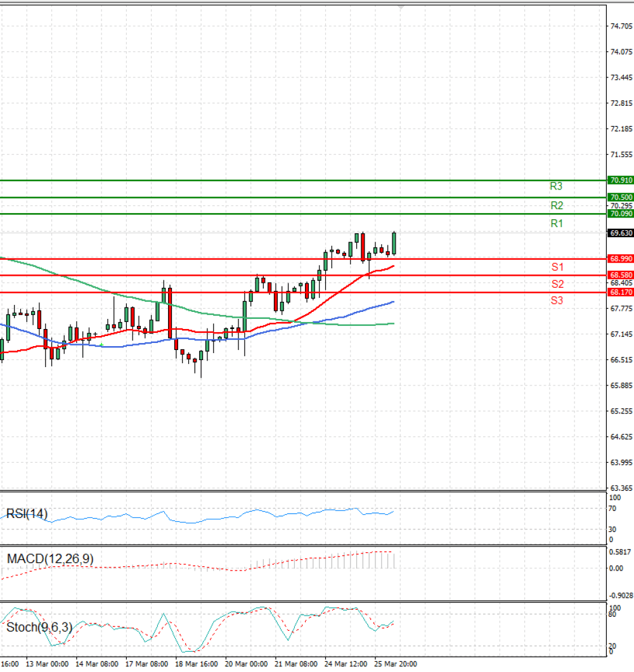This screenshot has width=634, height=672.
Task: Click the 63.365 price axis label
Action: point(621,488)
